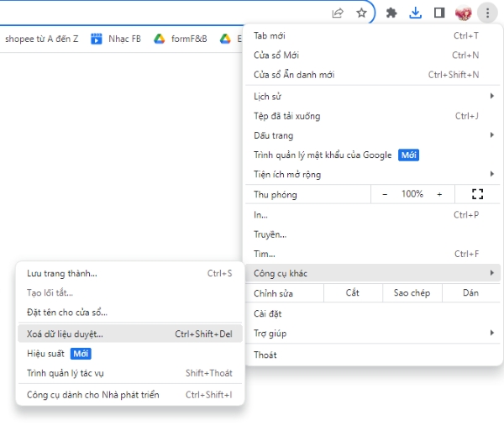504x431 pixels.
Task: Open the downloads arrow icon in toolbar
Action: pos(415,13)
